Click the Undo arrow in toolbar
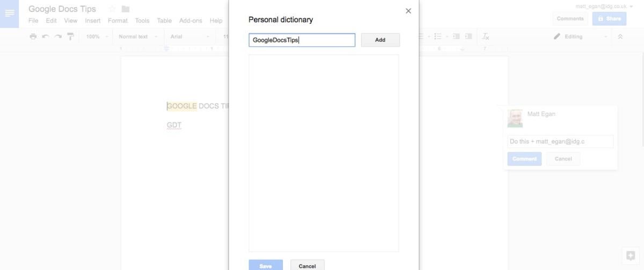 (46, 37)
